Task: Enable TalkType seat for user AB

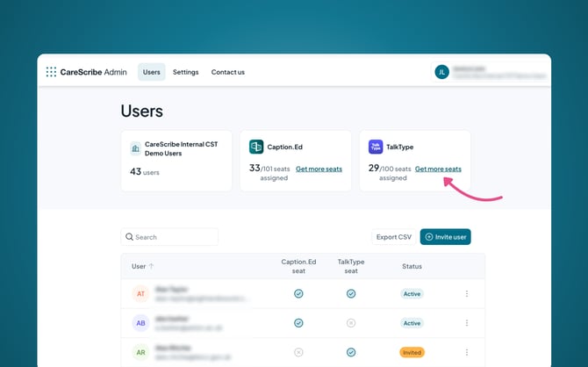Action: (351, 323)
